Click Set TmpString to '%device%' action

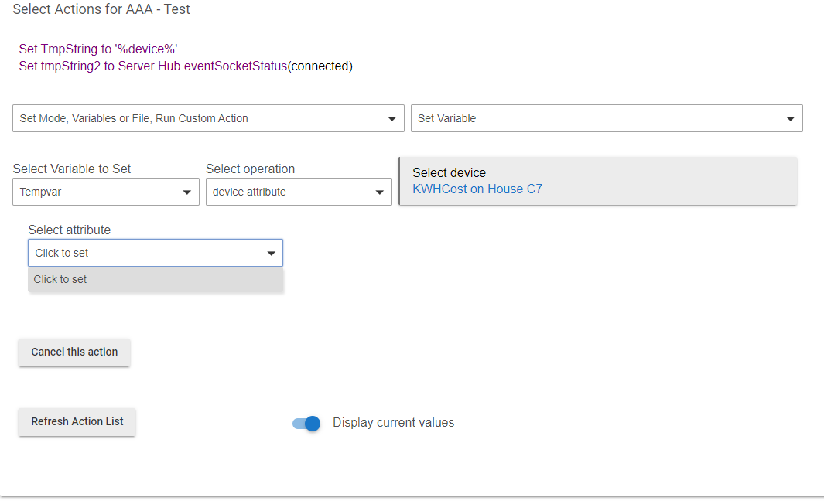(x=98, y=49)
